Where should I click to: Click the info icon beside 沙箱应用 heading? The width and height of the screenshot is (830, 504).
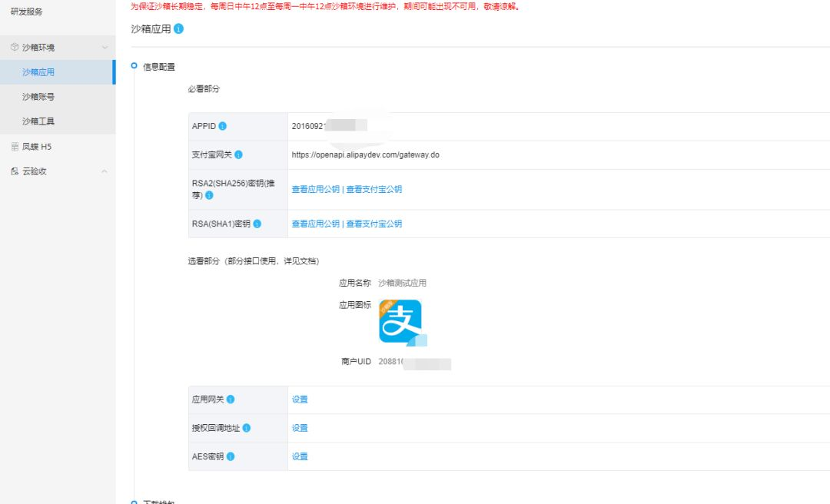pos(178,28)
